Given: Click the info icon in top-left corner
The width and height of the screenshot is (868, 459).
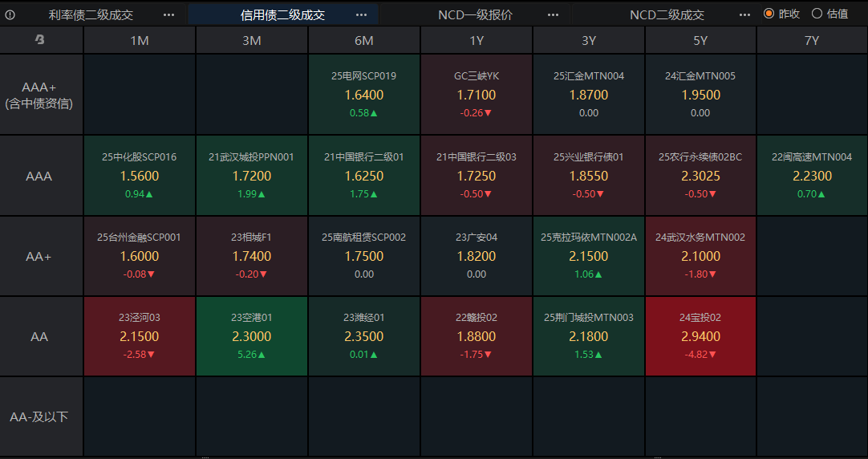Looking at the screenshot, I should pyautogui.click(x=10, y=14).
